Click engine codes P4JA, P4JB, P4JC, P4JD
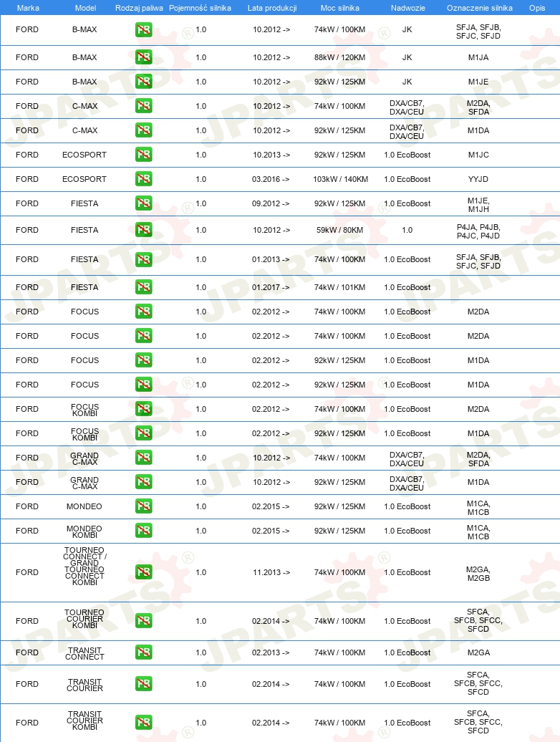The width and height of the screenshot is (560, 742). 478,231
